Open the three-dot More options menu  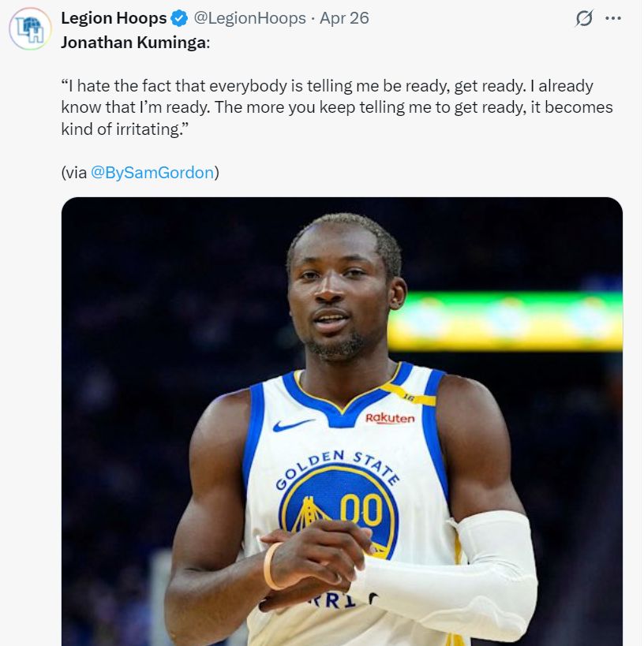tap(613, 18)
